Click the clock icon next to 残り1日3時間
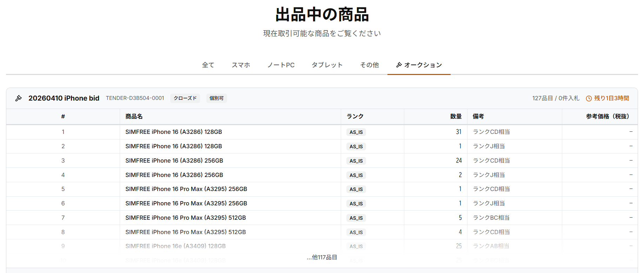 [x=589, y=98]
